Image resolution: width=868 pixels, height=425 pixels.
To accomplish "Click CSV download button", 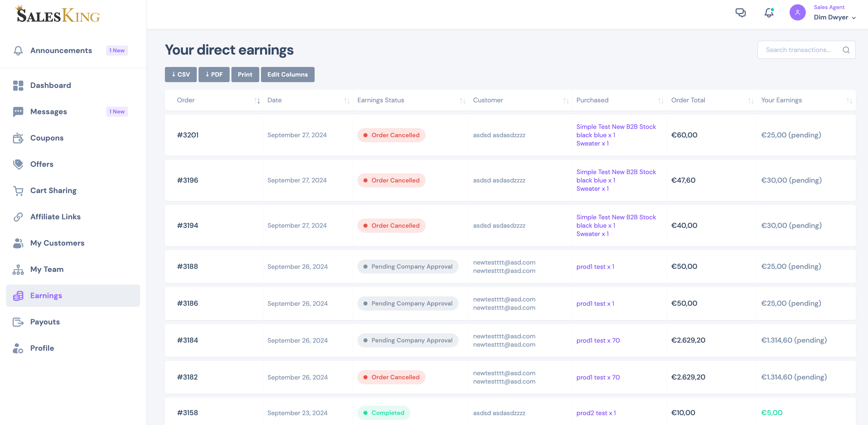I will coord(180,74).
